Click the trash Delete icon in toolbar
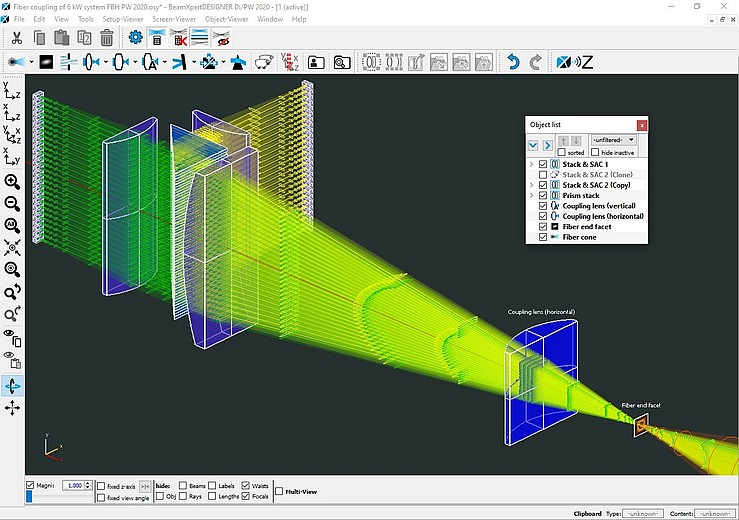The height and width of the screenshot is (520, 739). click(x=106, y=38)
